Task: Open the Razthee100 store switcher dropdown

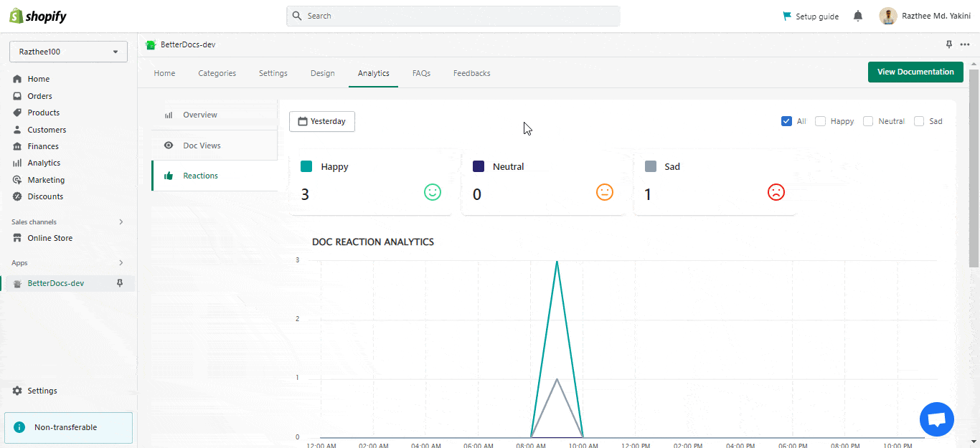Action: click(68, 52)
